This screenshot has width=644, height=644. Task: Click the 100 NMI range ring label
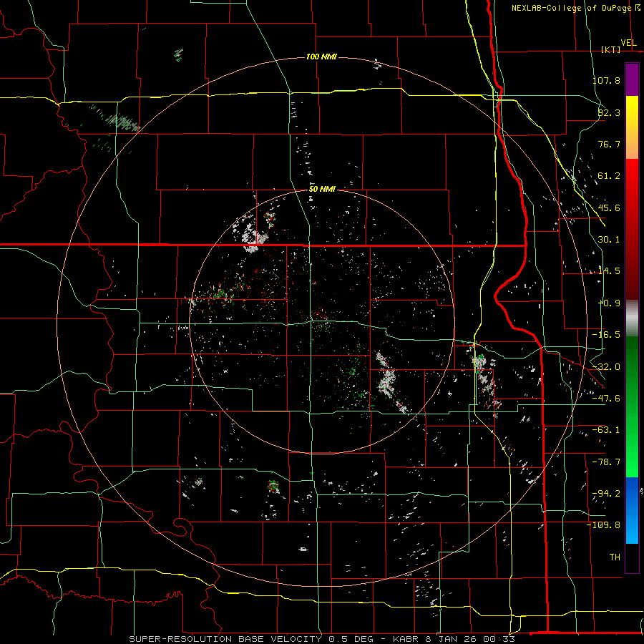pyautogui.click(x=321, y=57)
